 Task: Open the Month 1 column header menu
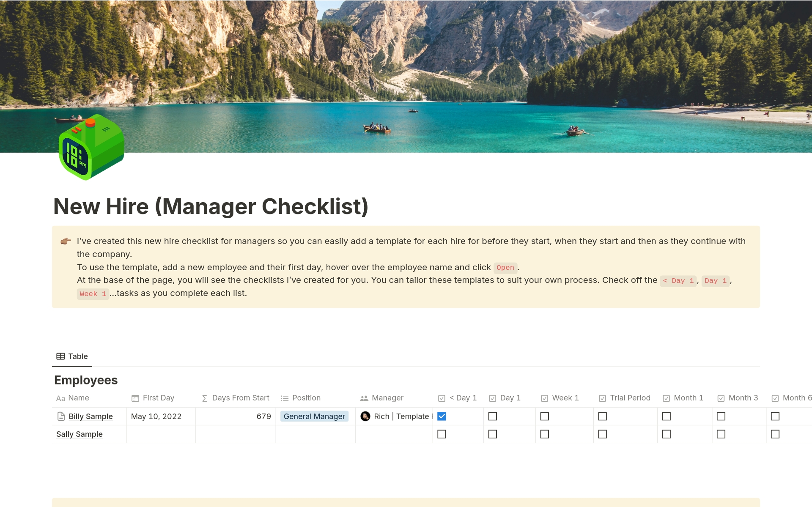click(688, 398)
